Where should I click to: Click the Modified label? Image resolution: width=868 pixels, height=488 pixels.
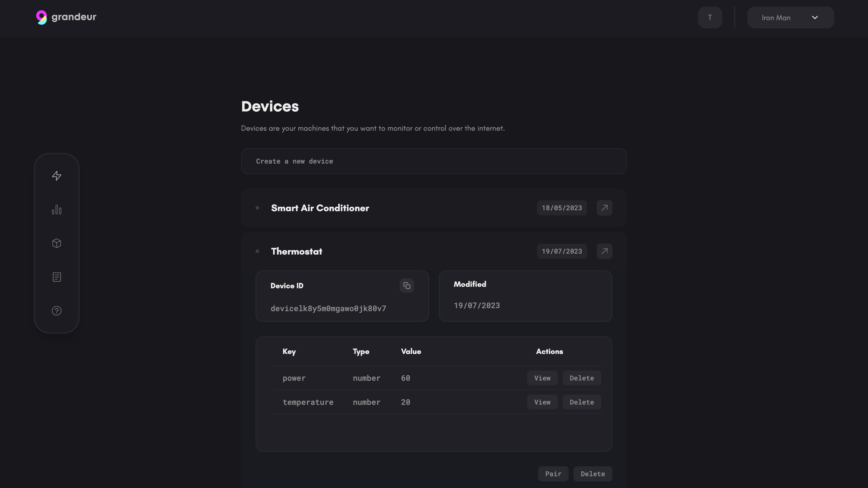tap(470, 284)
